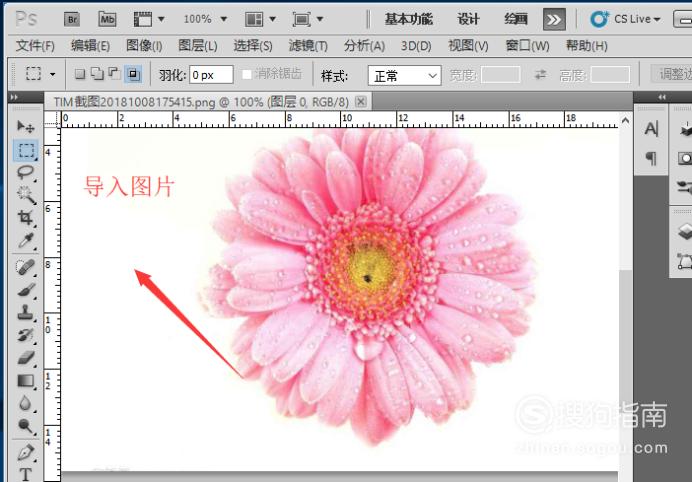Click the 宽度 width input field
Screen dimensions: 692x482
[500, 75]
